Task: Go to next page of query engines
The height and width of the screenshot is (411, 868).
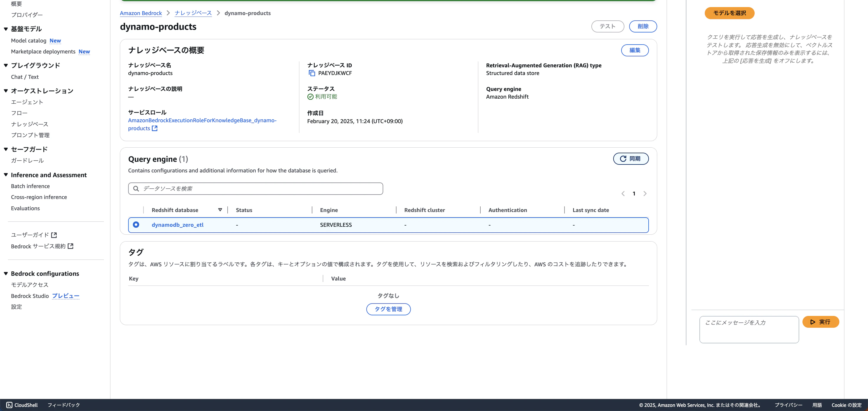Action: [645, 193]
